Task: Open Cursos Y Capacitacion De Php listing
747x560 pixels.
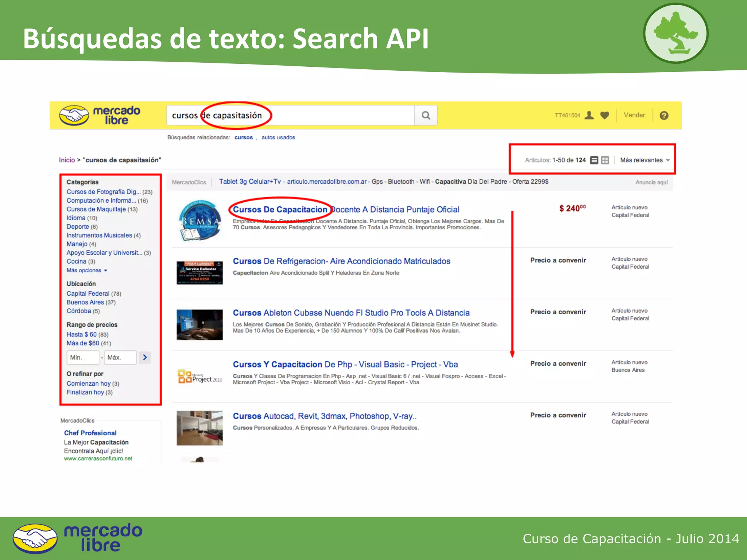Action: click(345, 365)
